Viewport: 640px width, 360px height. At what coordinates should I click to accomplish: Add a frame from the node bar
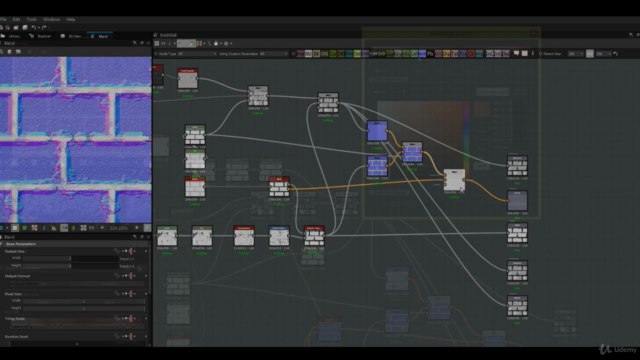point(525,53)
